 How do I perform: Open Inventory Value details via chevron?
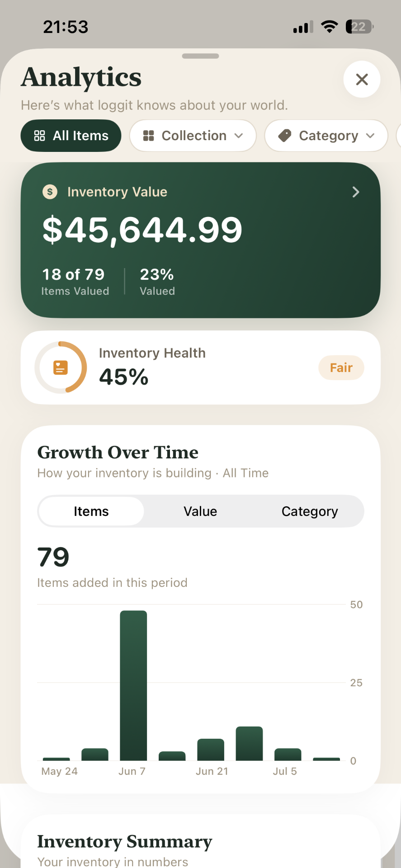pos(356,192)
